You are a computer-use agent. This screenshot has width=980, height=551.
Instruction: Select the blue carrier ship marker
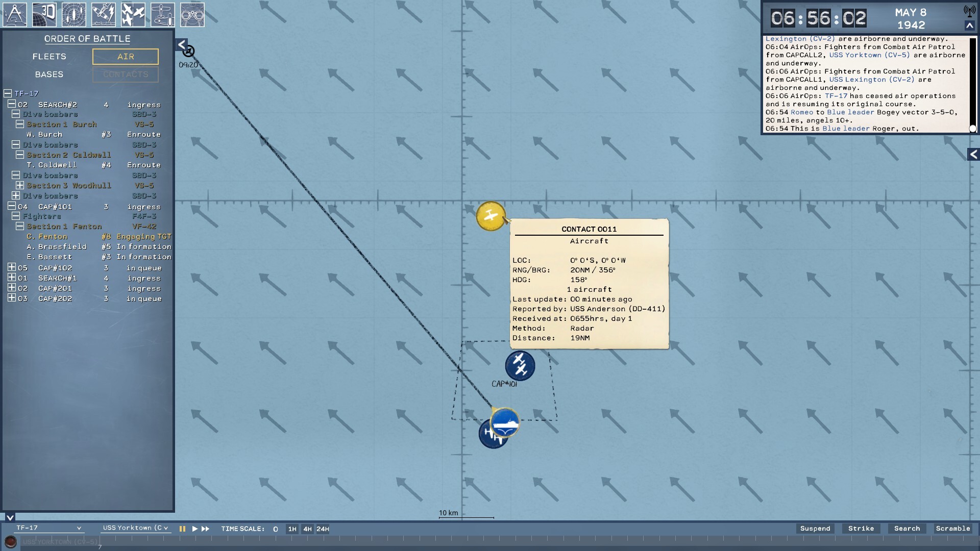[x=505, y=422]
